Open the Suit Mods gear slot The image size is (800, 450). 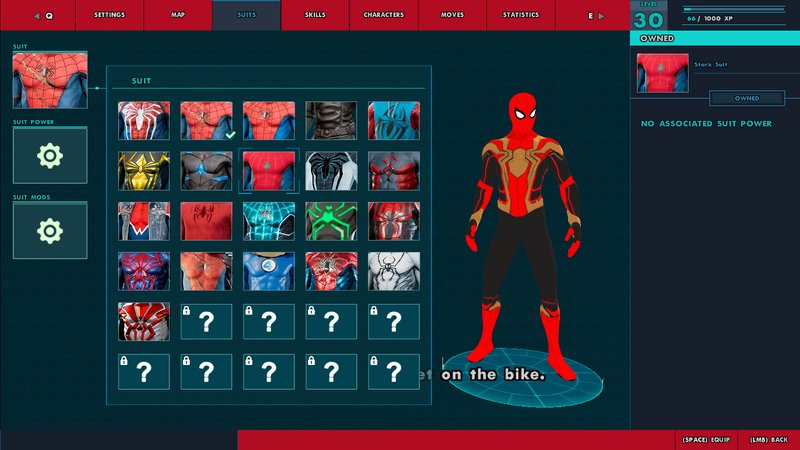(x=50, y=231)
